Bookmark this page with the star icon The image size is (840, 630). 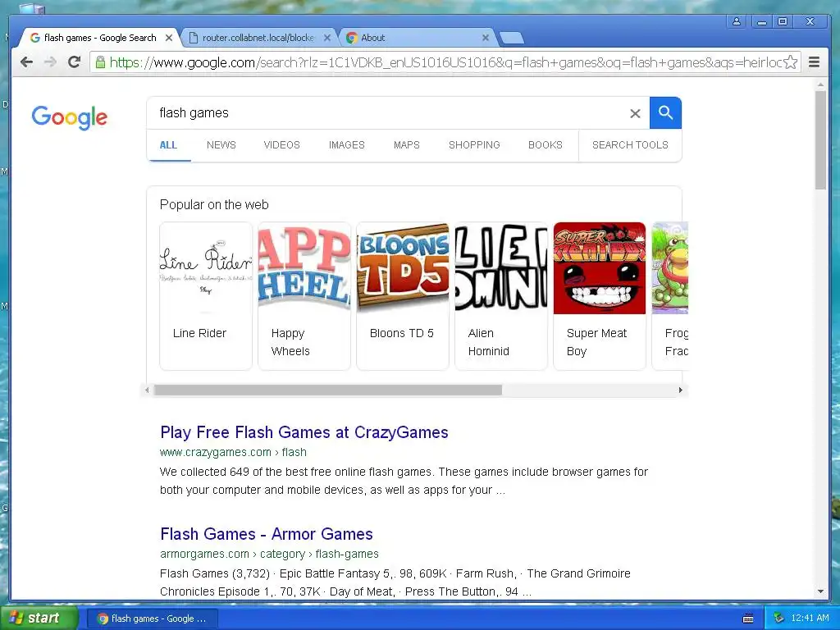pyautogui.click(x=791, y=62)
